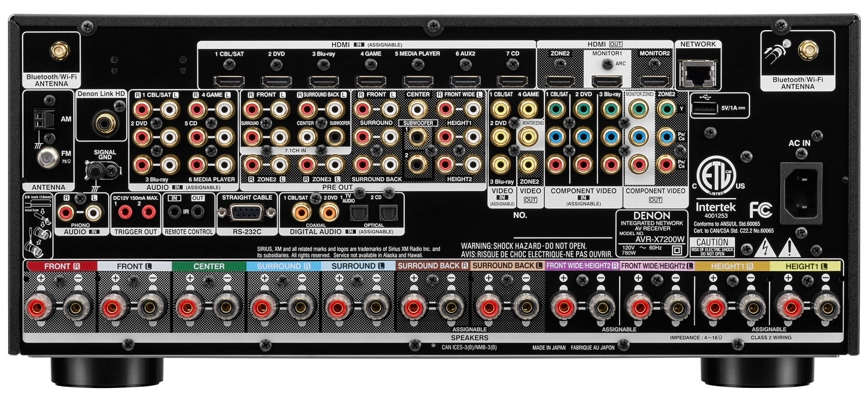The width and height of the screenshot is (868, 399).
Task: Select the optical TV AUDIO input
Action: (356, 213)
